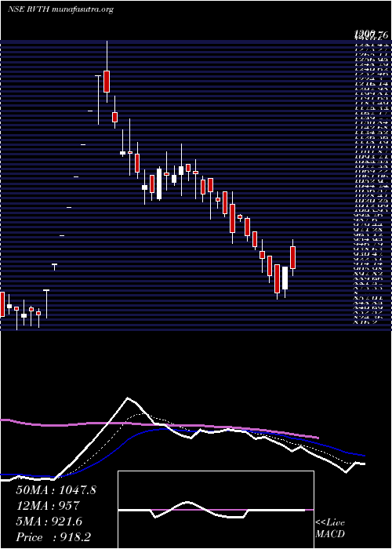Click the 50MA : 1047.8 label
Image resolution: width=392 pixels, height=549 pixels.
click(x=56, y=490)
